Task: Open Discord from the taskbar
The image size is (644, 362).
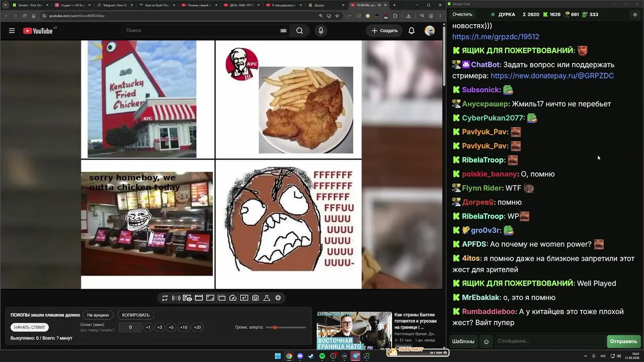Action: point(300,356)
